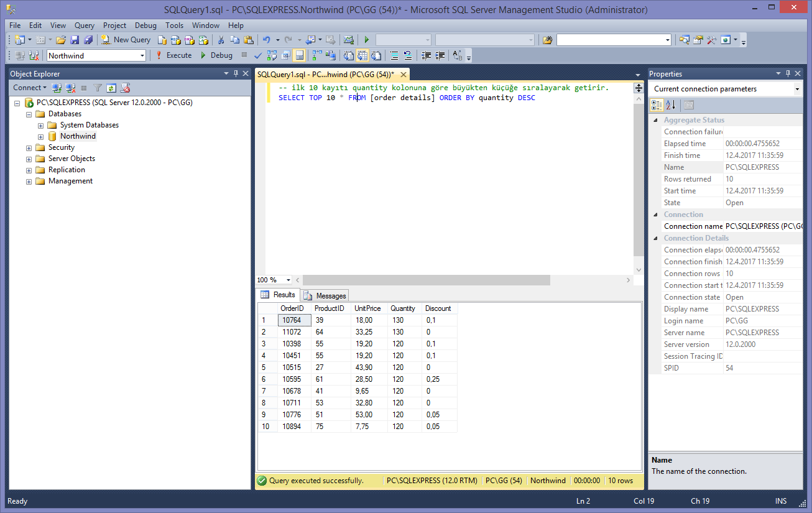Select Results to Text icon
The image size is (812, 513).
tap(348, 55)
